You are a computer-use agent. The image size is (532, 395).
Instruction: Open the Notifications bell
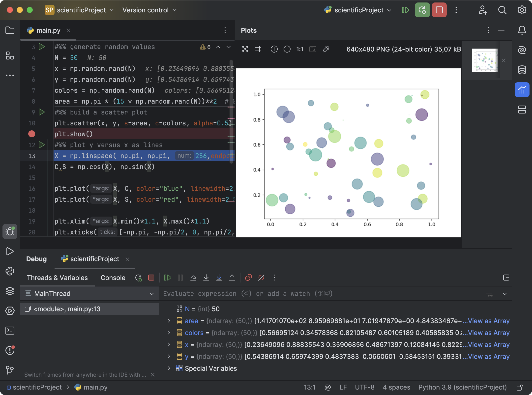pos(522,30)
